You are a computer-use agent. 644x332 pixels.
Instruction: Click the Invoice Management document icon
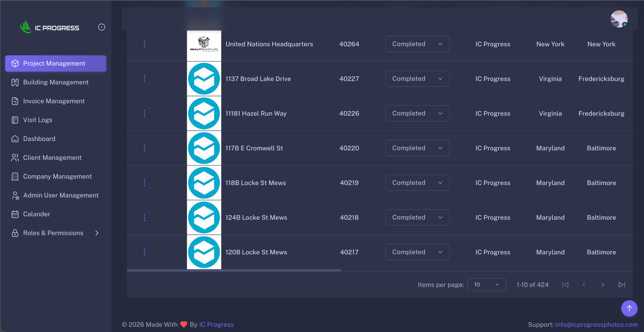click(15, 101)
